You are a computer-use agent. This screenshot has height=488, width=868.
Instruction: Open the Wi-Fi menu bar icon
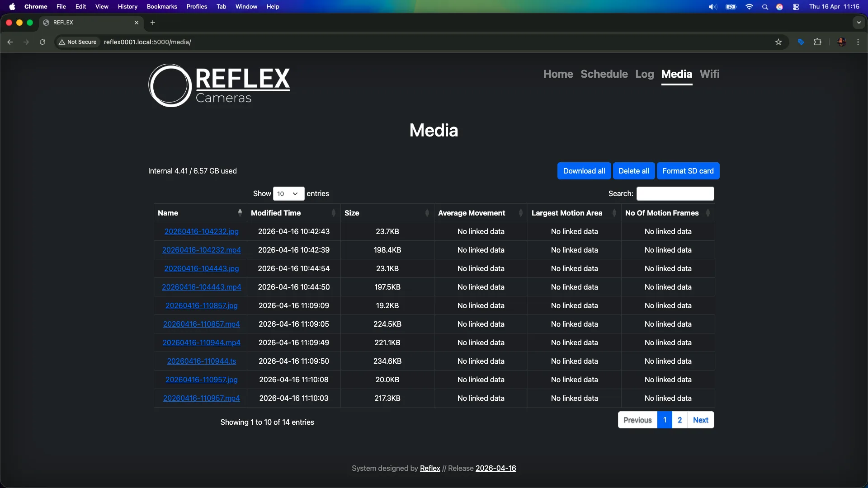point(749,7)
